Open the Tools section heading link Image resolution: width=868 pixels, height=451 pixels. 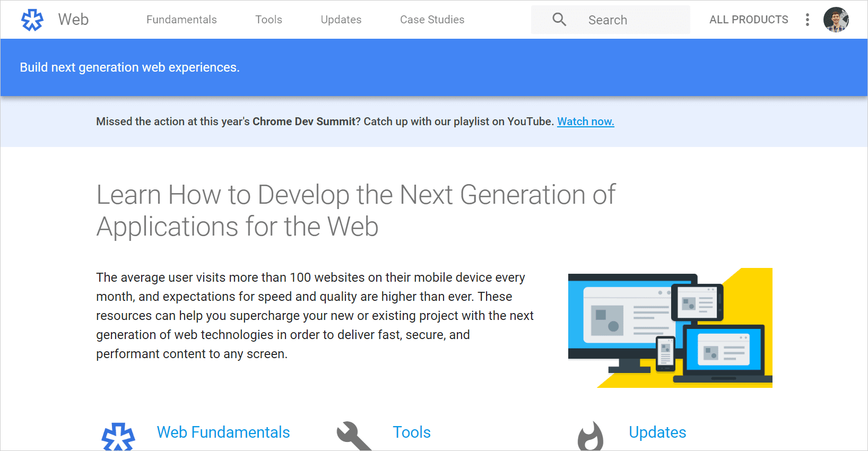412,432
